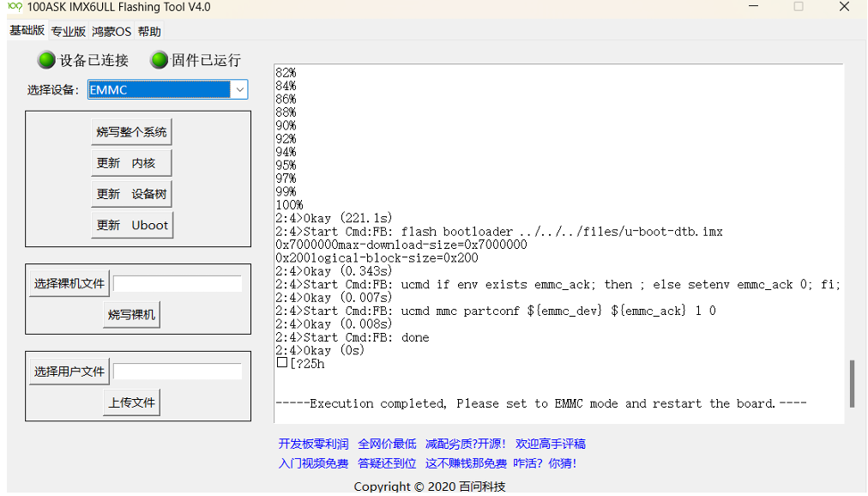The height and width of the screenshot is (496, 868).
Task: Open the 欢迎高手评稿 link
Action: point(551,444)
